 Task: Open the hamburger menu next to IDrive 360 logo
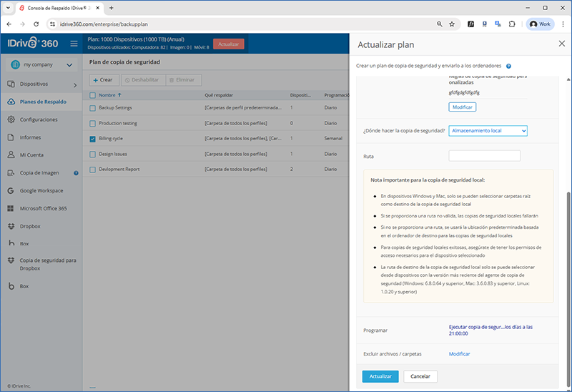tap(74, 44)
